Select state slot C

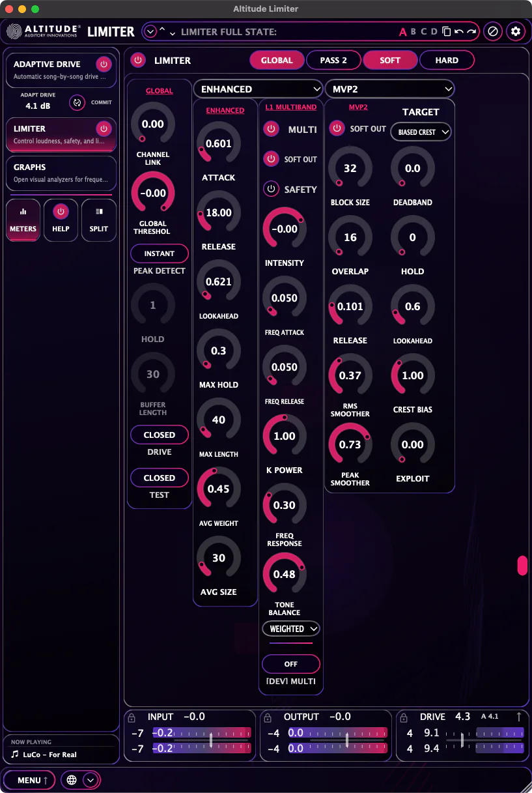[x=424, y=31]
